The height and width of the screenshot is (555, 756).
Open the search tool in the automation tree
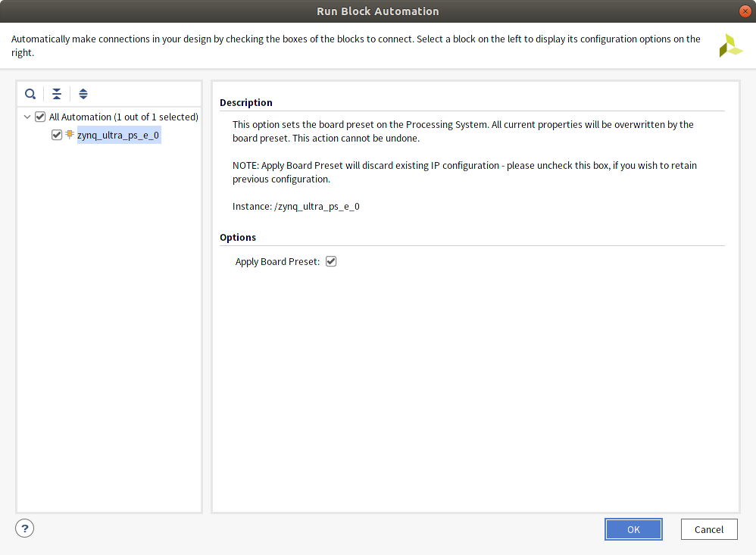point(30,94)
